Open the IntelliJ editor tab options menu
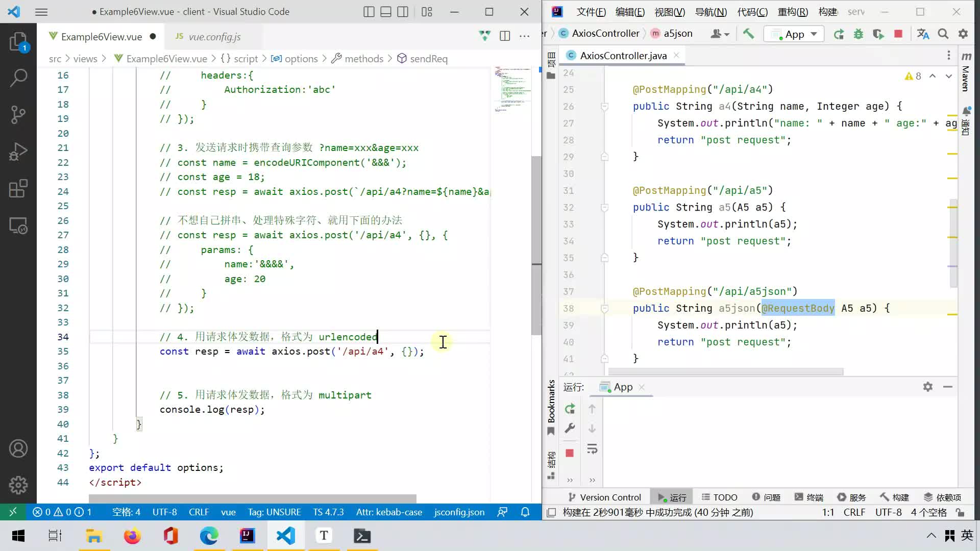This screenshot has height=551, width=980. (x=949, y=55)
